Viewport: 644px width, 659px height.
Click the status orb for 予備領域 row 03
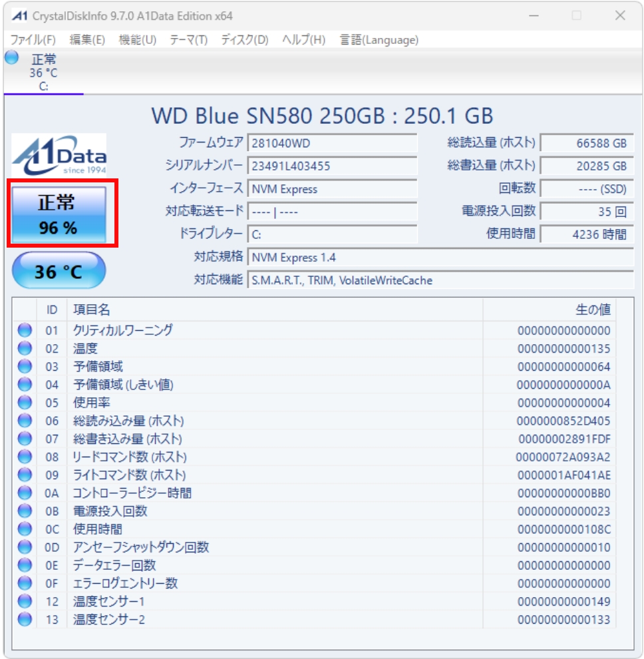pos(25,366)
